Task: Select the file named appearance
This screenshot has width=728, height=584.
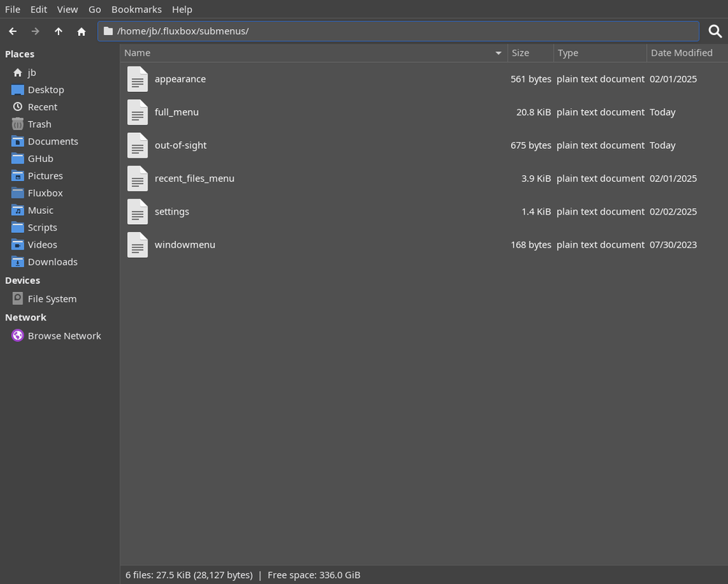Action: pos(180,79)
